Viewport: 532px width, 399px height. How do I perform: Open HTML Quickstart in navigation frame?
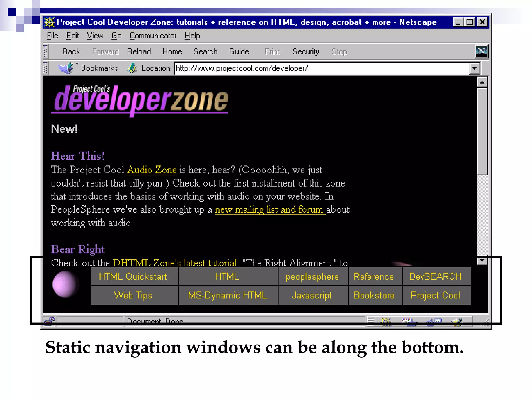click(135, 276)
